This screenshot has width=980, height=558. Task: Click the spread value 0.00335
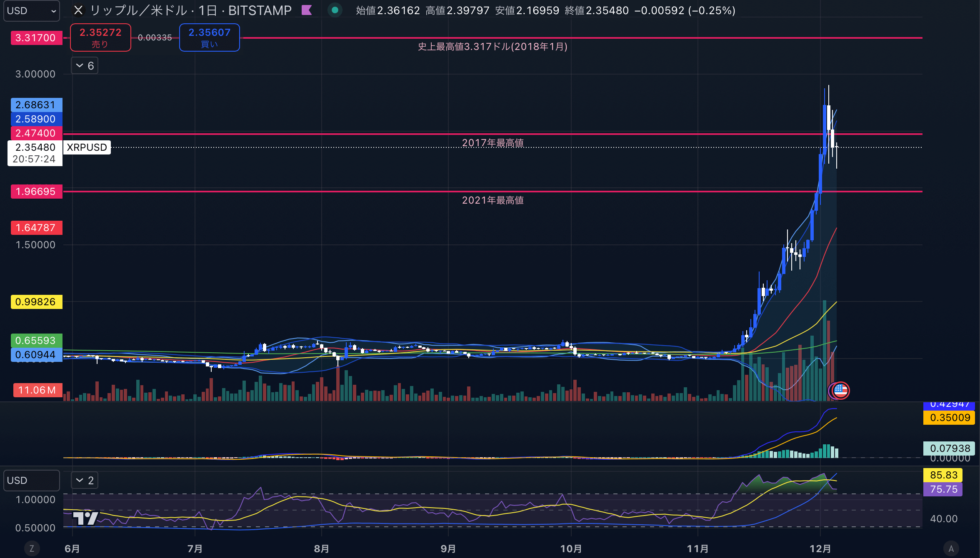pos(155,37)
